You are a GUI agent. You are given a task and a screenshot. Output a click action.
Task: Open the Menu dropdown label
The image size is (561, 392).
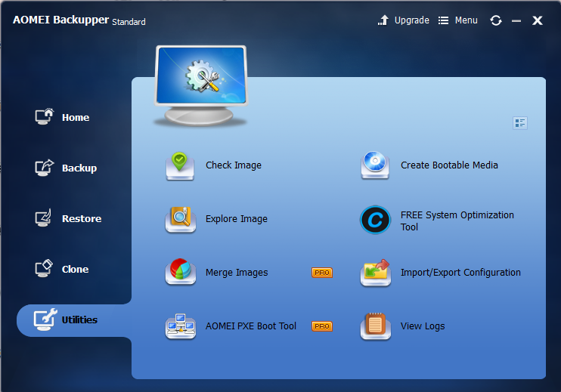[x=466, y=20]
